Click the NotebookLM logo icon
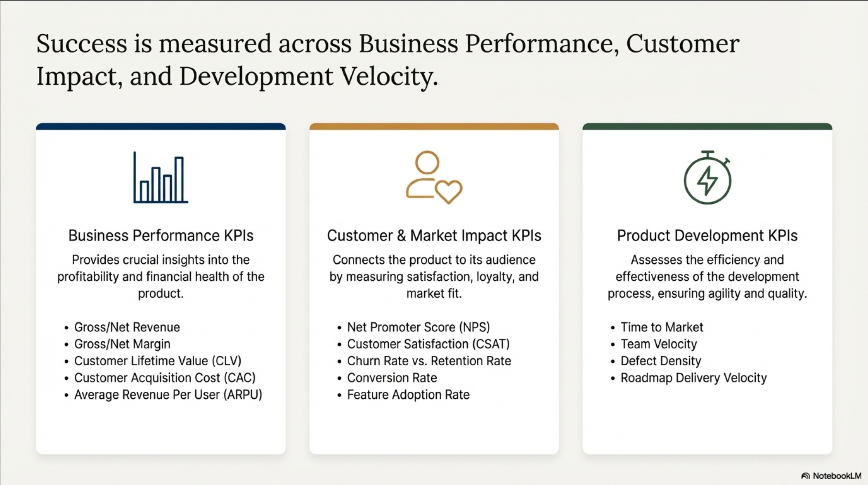Screen dimensions: 868x485 point(805,476)
